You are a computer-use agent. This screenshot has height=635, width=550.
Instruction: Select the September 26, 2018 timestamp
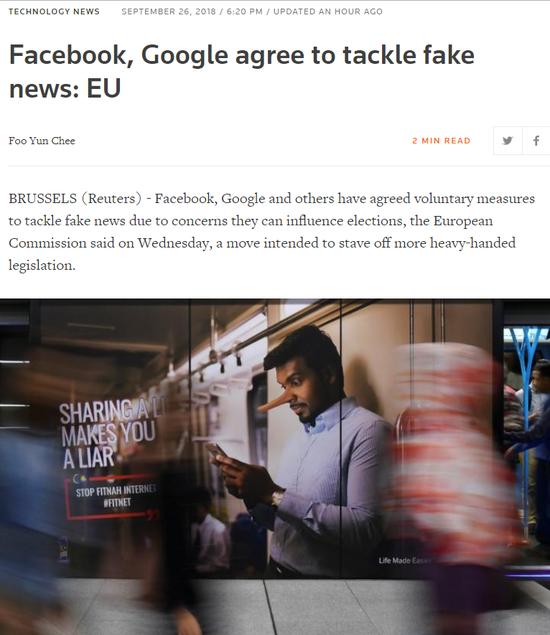coord(168,11)
